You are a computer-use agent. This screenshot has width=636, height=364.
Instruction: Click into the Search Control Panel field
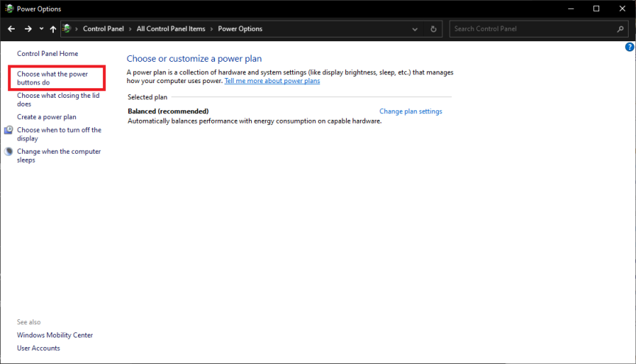coord(530,29)
